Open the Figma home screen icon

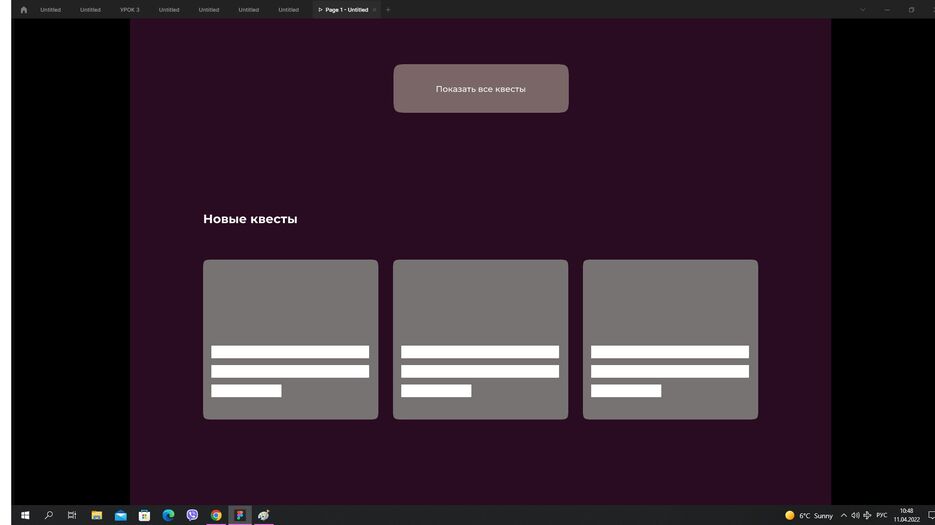coord(24,10)
